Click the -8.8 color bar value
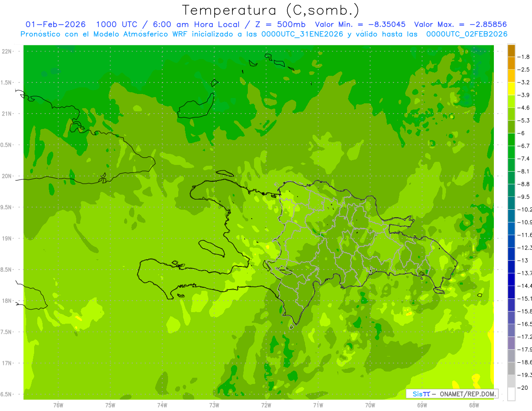The image size is (532, 411). pyautogui.click(x=524, y=184)
